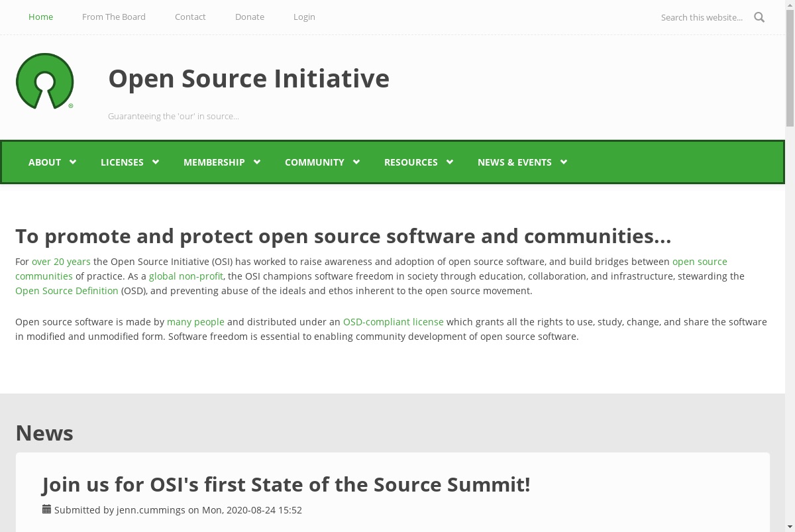
Task: Expand the Membership menu chevron
Action: click(257, 162)
